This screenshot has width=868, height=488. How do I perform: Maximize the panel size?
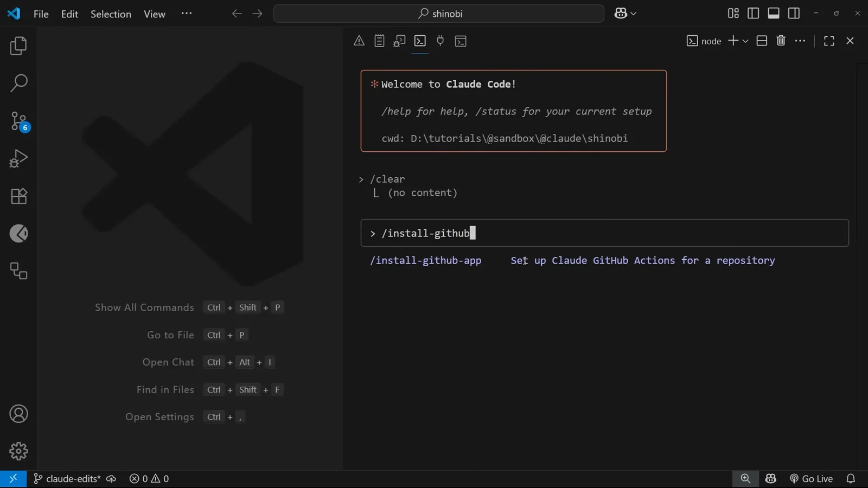[x=829, y=41]
